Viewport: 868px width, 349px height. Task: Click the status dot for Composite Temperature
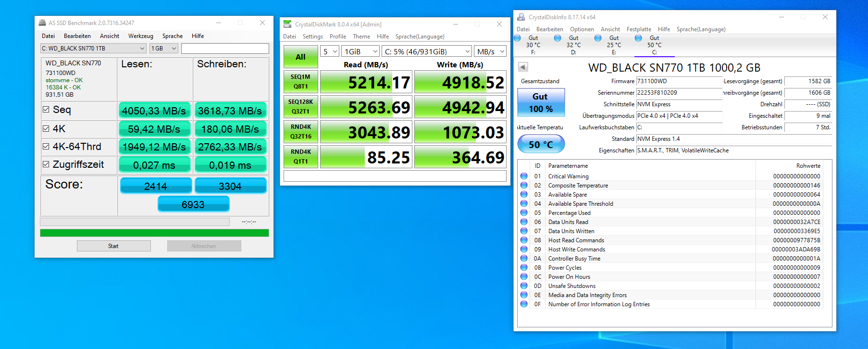pos(524,186)
